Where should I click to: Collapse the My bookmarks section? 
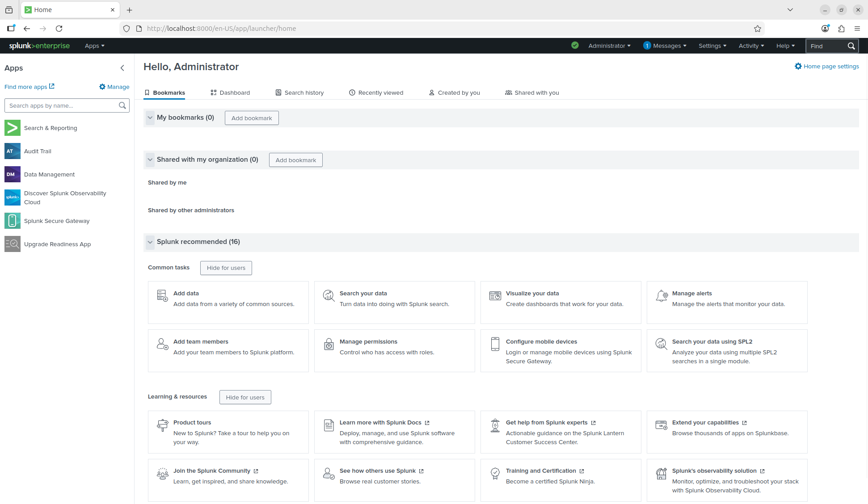point(150,118)
